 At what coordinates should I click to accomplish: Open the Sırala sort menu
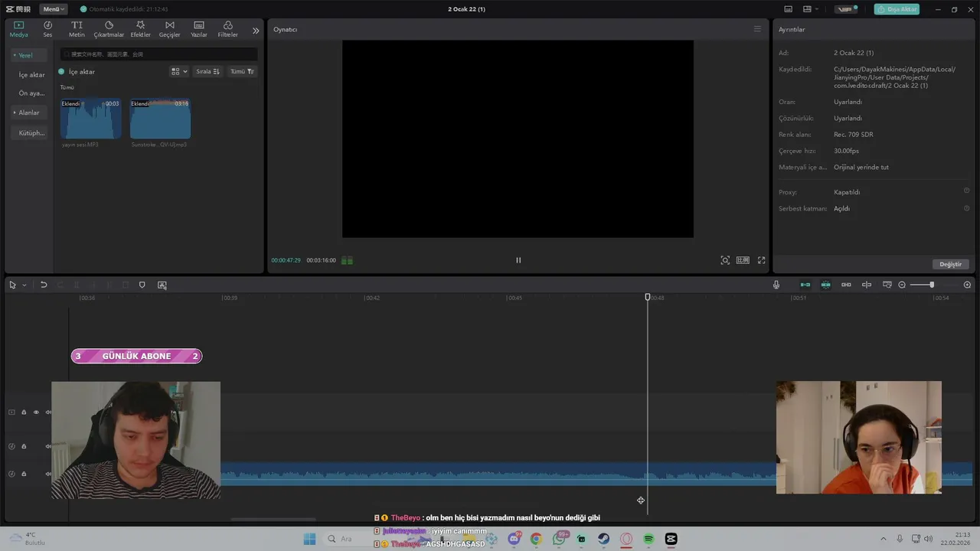207,71
